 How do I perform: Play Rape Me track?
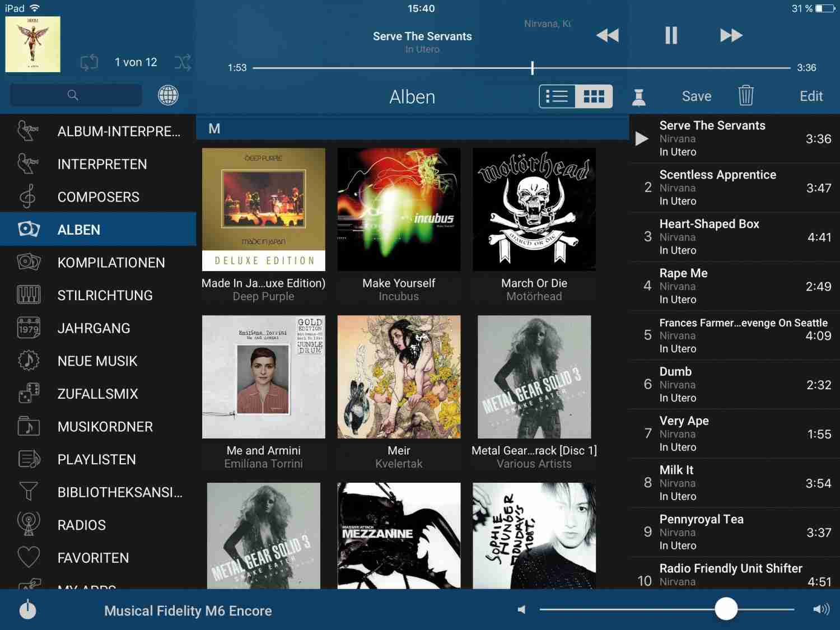(735, 286)
